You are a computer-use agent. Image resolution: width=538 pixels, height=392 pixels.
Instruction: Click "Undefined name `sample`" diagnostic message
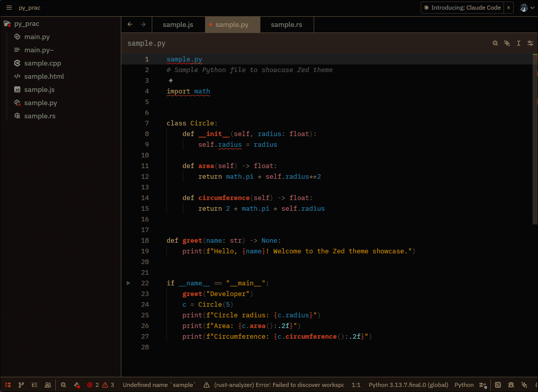(x=159, y=385)
